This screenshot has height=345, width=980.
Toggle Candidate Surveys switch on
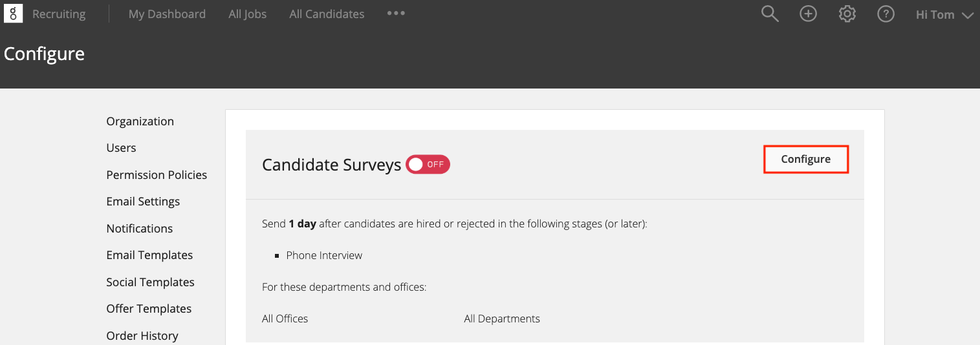[428, 164]
